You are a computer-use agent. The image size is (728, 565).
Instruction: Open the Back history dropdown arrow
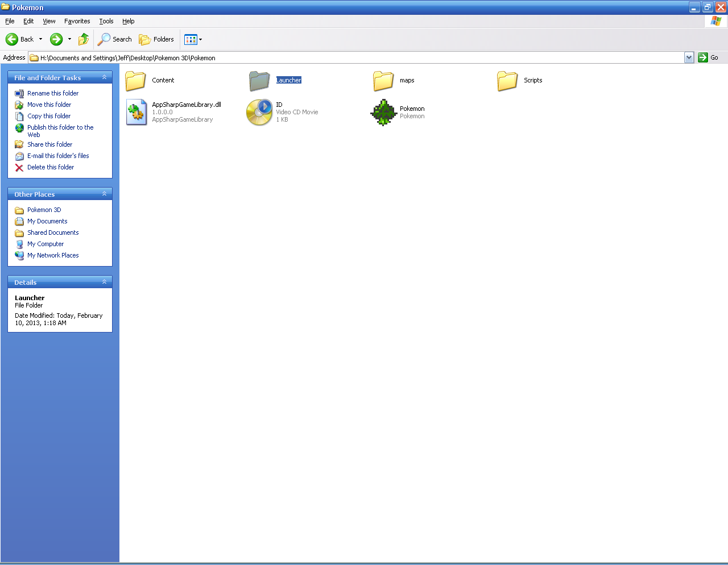(x=40, y=39)
